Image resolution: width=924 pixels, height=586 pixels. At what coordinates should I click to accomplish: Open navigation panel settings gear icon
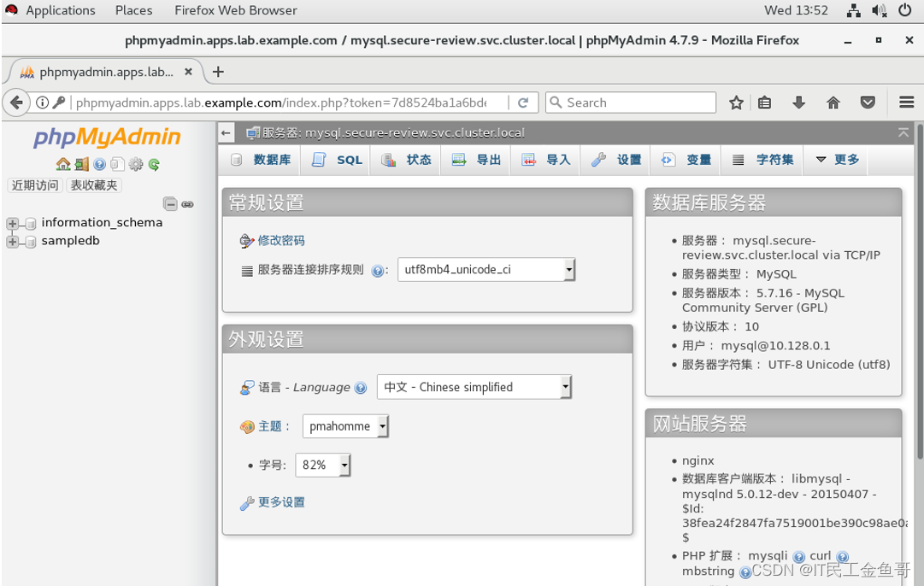tap(136, 164)
